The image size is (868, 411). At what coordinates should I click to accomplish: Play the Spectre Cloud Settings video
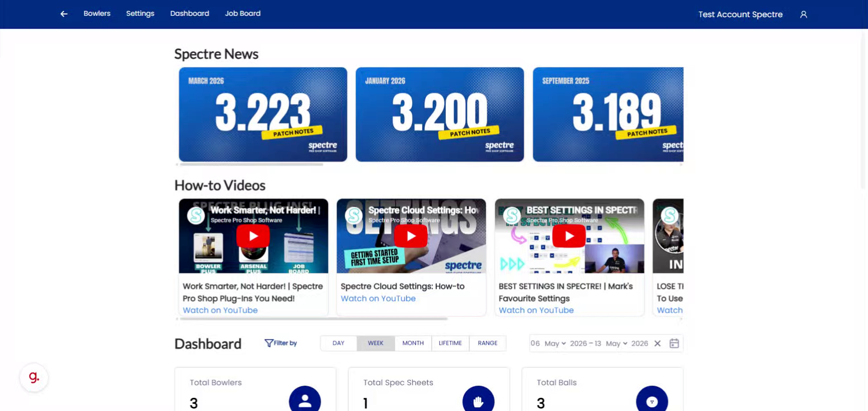point(411,236)
